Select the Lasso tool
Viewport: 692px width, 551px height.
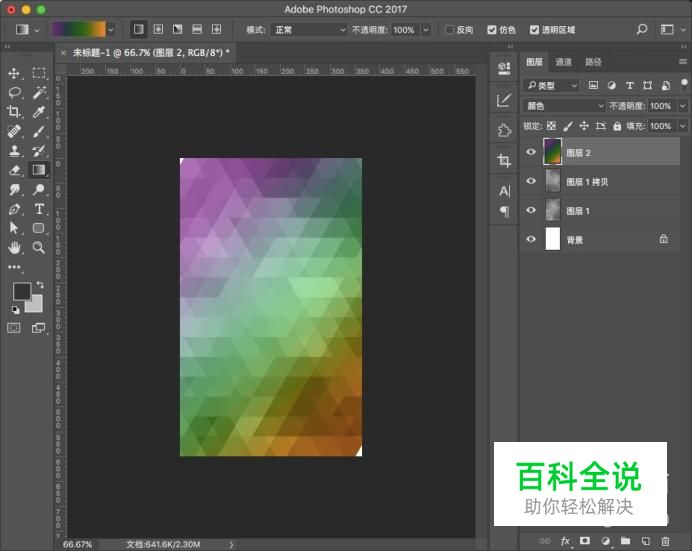click(x=14, y=92)
